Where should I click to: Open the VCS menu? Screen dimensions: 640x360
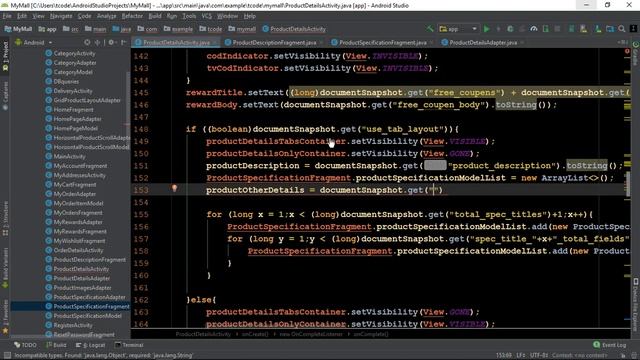coord(207,16)
